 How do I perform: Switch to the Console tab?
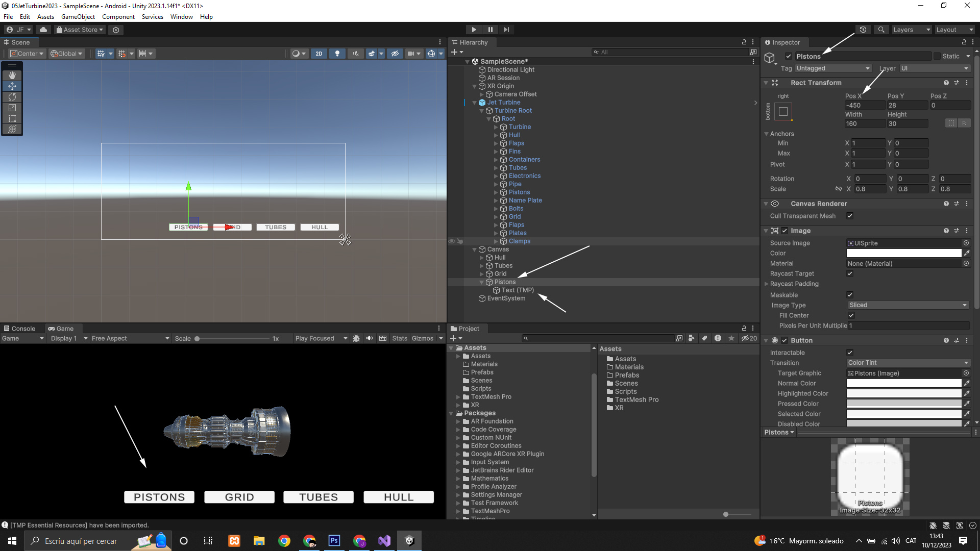pos(19,329)
